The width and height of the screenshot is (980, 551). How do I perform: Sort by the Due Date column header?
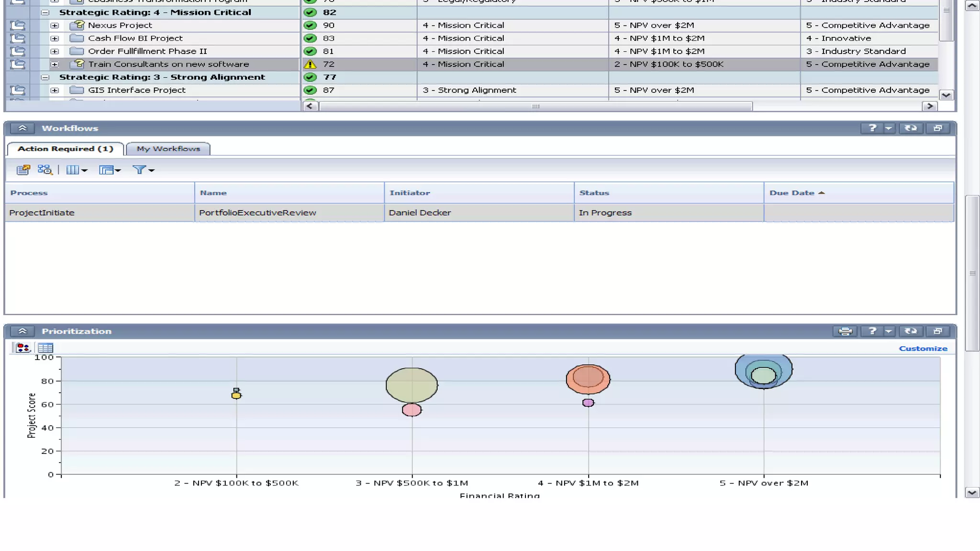[x=792, y=193]
